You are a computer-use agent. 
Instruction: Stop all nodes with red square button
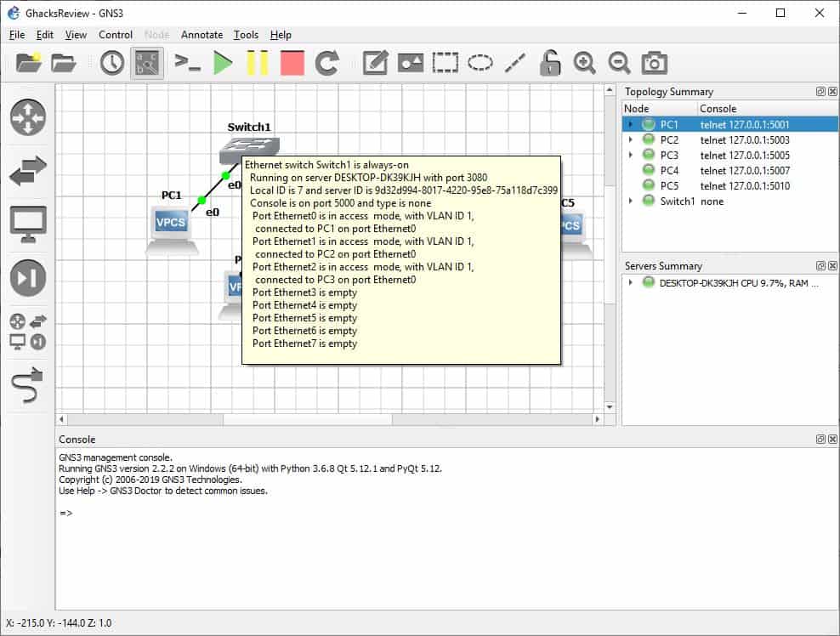pos(292,63)
